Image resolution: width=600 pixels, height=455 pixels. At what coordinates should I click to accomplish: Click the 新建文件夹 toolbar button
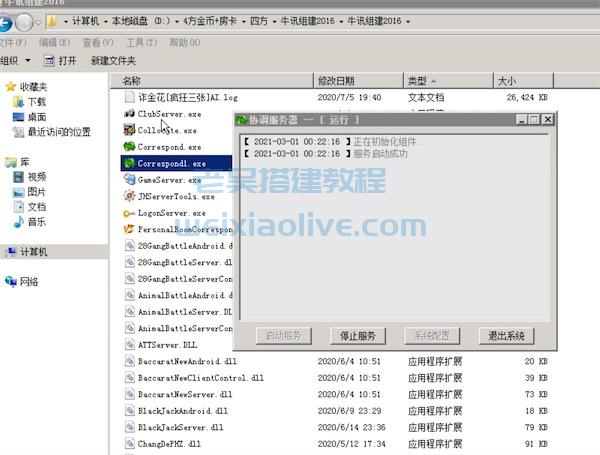(113, 60)
